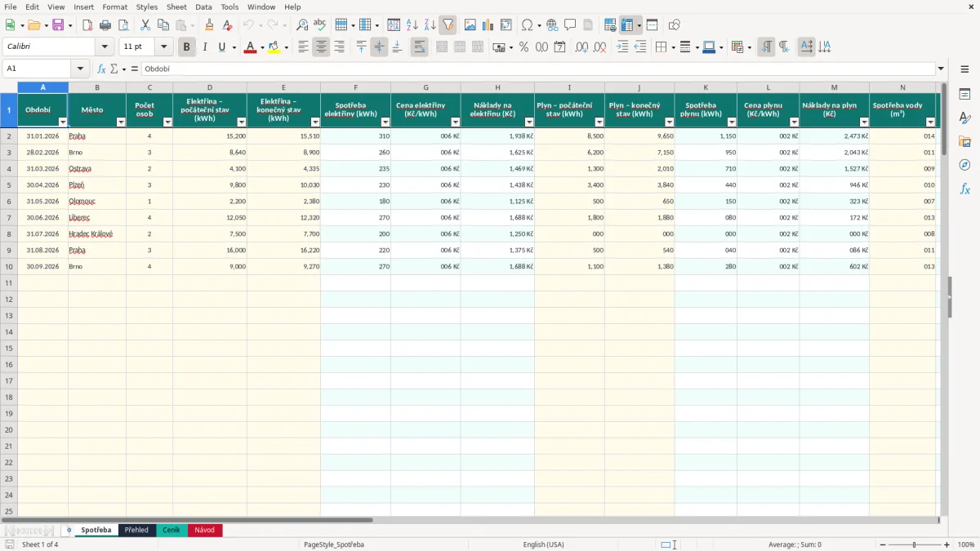The width and height of the screenshot is (980, 551).
Task: Switch to the Ceník sheet tab
Action: (x=171, y=531)
